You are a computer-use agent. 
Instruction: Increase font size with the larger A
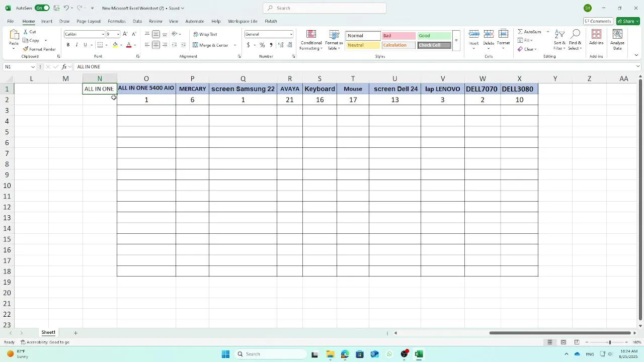[125, 34]
